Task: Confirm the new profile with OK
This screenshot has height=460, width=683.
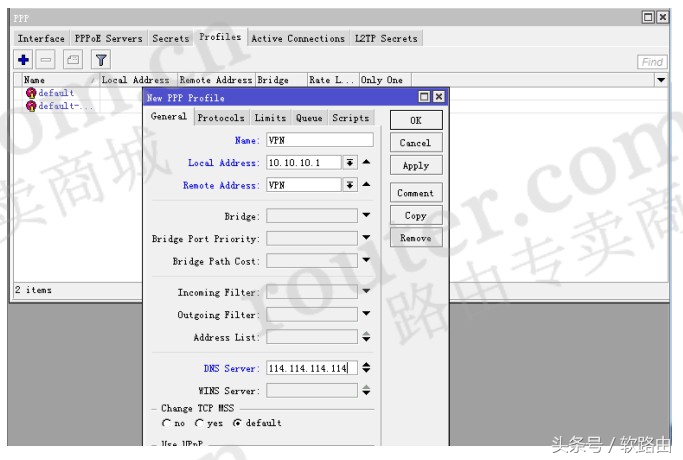Action: tap(416, 120)
